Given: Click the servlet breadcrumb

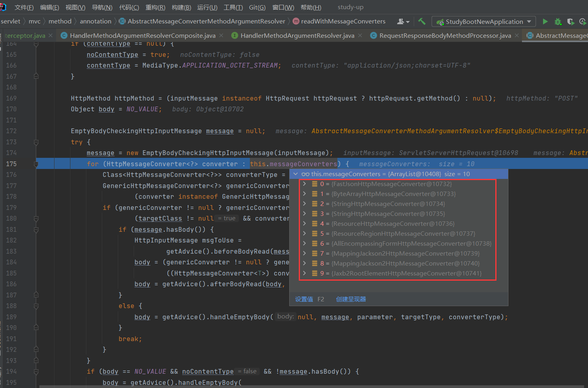Looking at the screenshot, I should pyautogui.click(x=11, y=21).
